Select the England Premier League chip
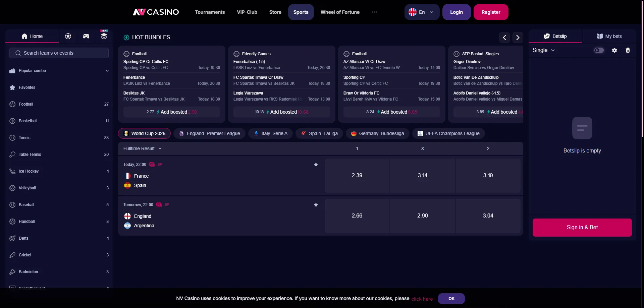This screenshot has height=308, width=644. pyautogui.click(x=209, y=133)
